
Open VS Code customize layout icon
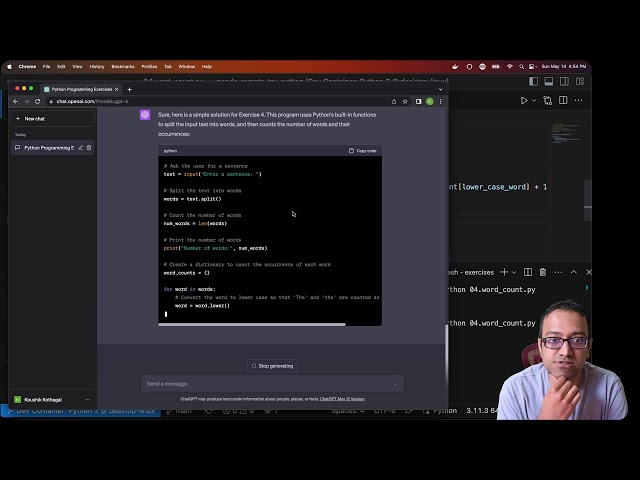[x=580, y=81]
